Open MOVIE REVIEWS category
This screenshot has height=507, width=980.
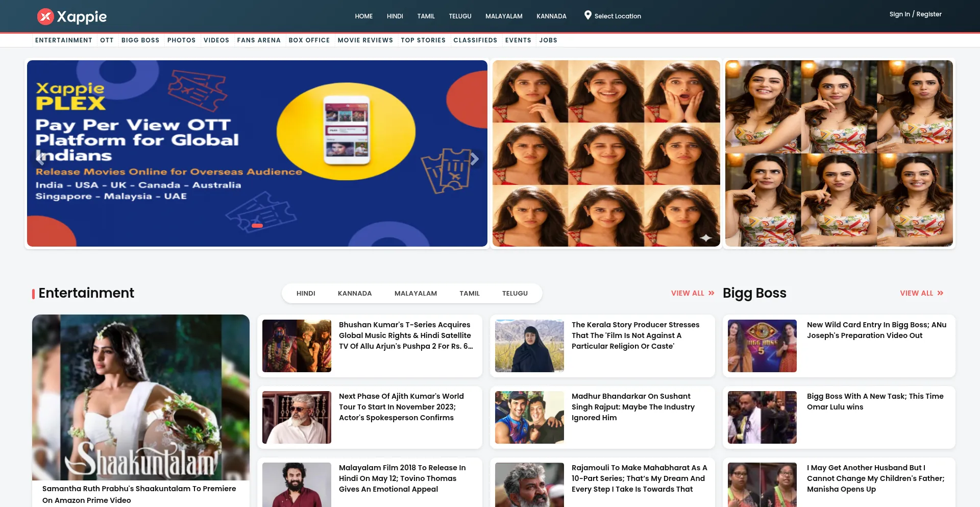(x=365, y=40)
